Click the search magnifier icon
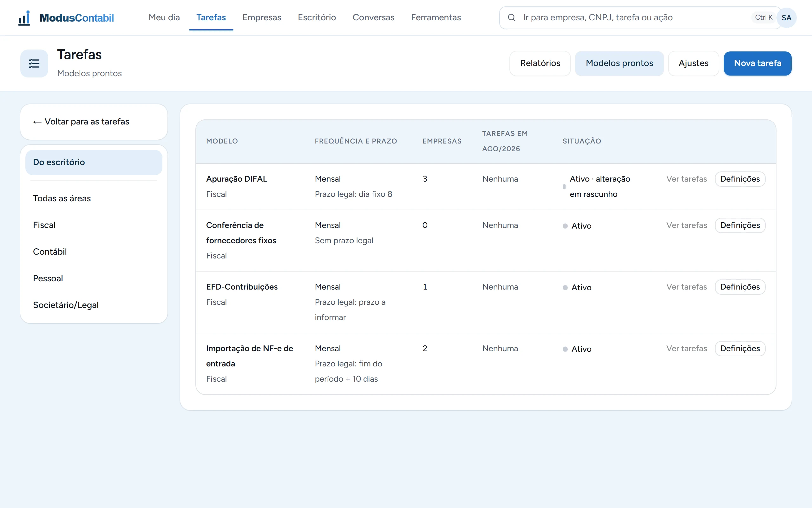This screenshot has height=508, width=812. click(511, 17)
